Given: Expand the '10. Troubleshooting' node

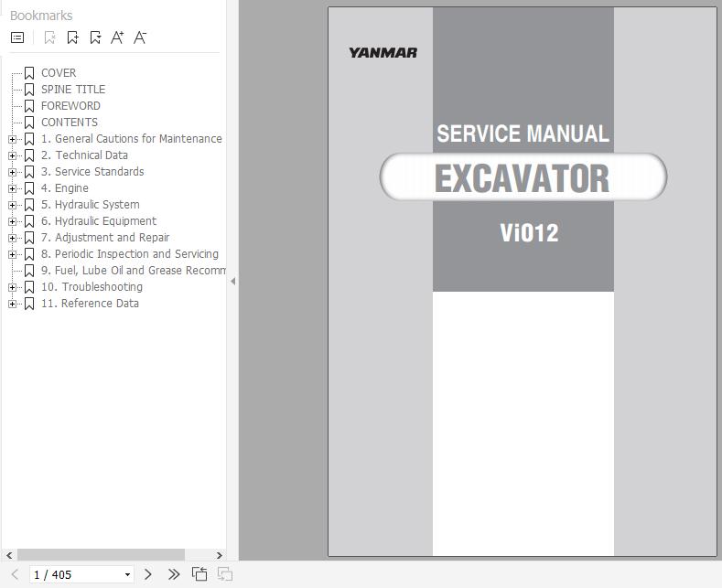Looking at the screenshot, I should click(13, 287).
